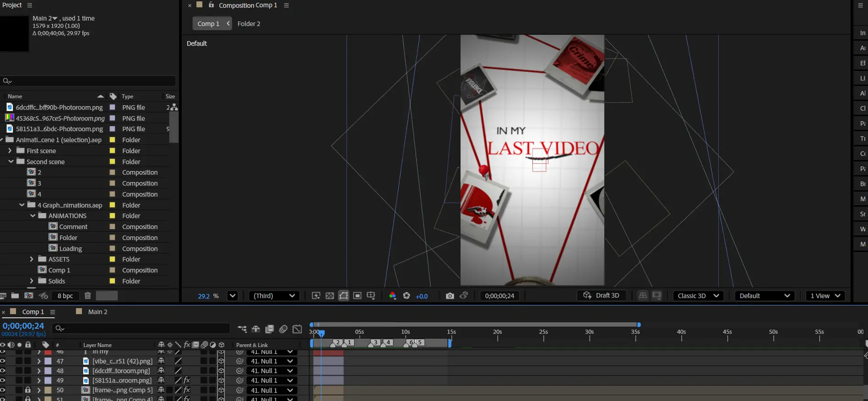Switch to the Main 2 timeline tab
Screen dimensions: 868x401
point(97,312)
